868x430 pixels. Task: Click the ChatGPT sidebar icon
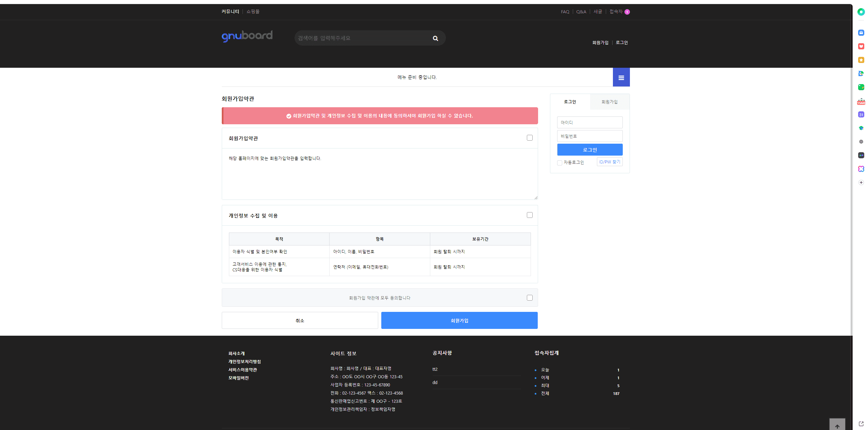[861, 142]
